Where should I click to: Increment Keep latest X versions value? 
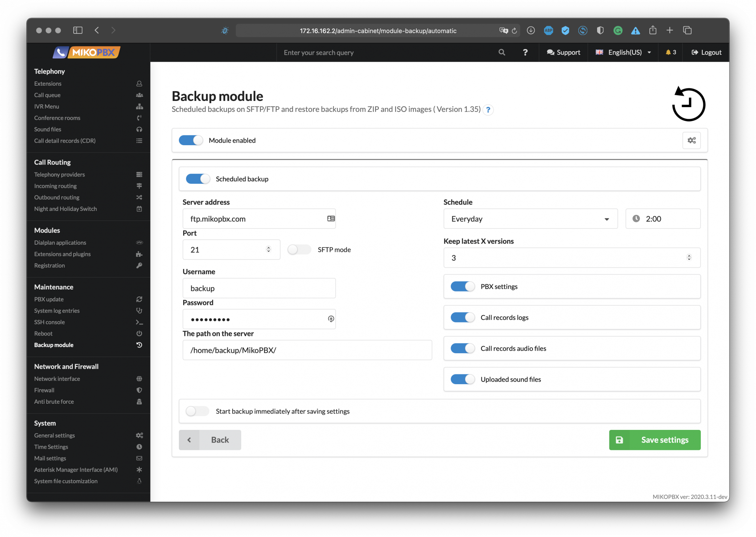tap(689, 255)
